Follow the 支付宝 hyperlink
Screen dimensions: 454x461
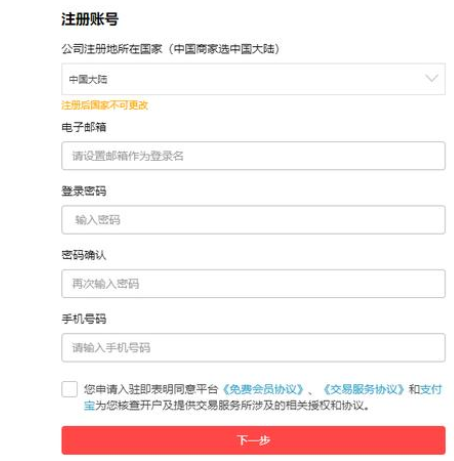click(431, 389)
